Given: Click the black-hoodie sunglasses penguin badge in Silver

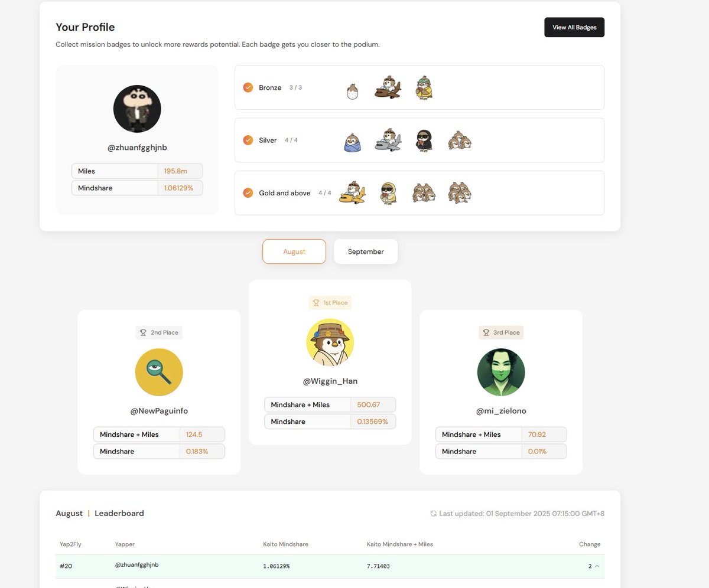Looking at the screenshot, I should (x=423, y=141).
